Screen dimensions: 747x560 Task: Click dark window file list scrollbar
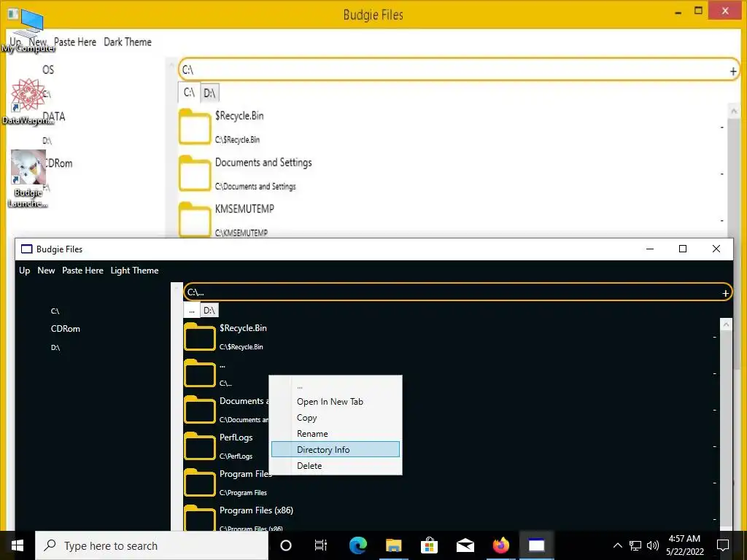tap(726, 425)
